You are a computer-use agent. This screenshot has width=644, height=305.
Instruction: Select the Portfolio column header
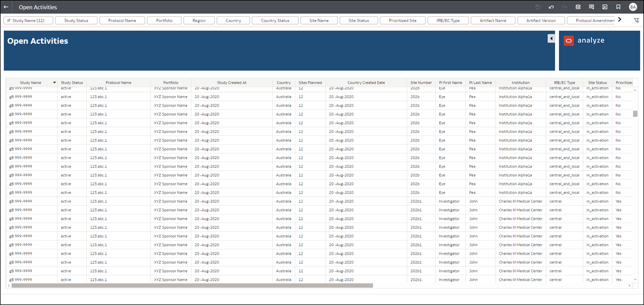point(171,83)
